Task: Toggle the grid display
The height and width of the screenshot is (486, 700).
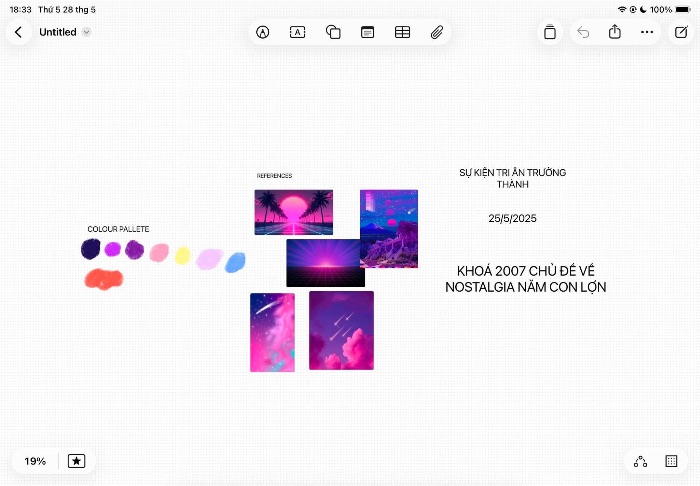Action: click(671, 461)
